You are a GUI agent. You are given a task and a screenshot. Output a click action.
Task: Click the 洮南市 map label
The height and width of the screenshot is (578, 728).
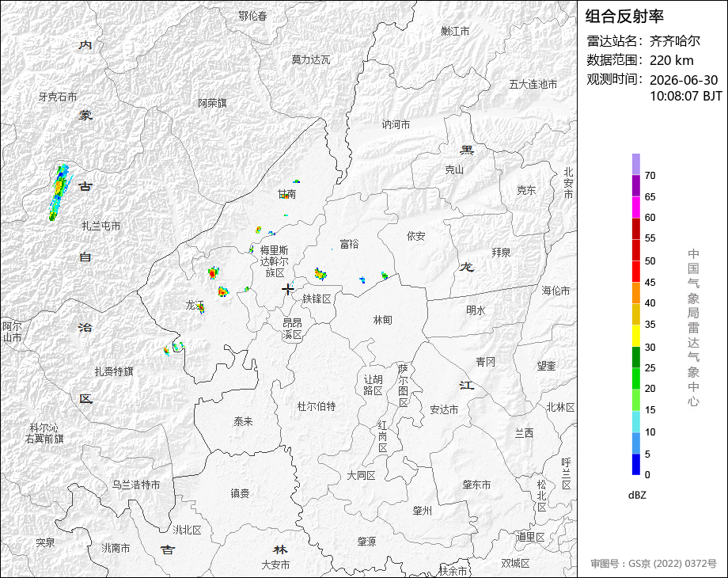pos(116,548)
